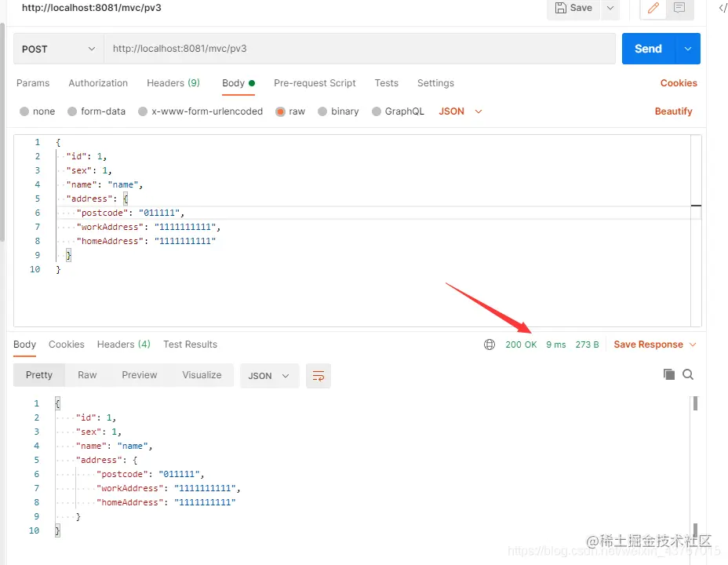This screenshot has width=728, height=565.
Task: Select the binary radio button
Action: tap(322, 111)
